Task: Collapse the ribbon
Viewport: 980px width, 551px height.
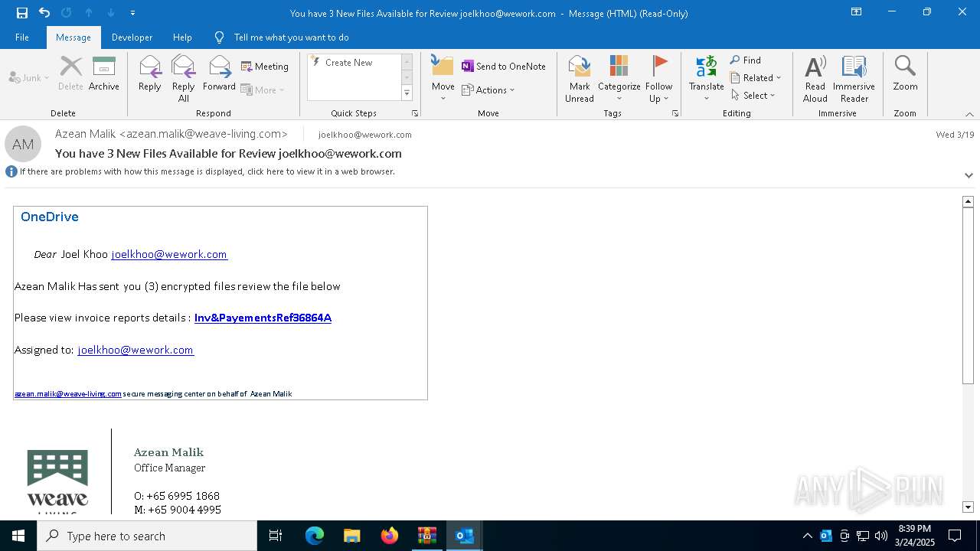Action: point(969,114)
